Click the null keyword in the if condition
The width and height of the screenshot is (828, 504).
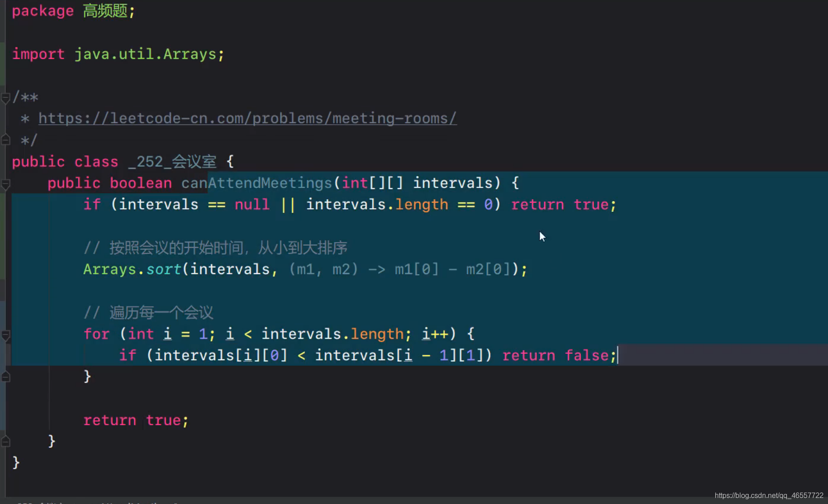tap(252, 205)
